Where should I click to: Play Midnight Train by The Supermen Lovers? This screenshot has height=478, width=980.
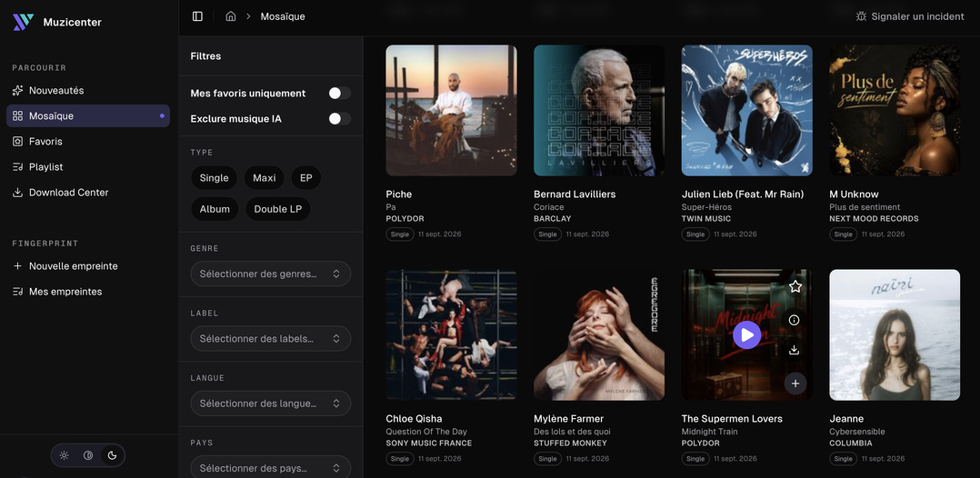[x=747, y=335]
